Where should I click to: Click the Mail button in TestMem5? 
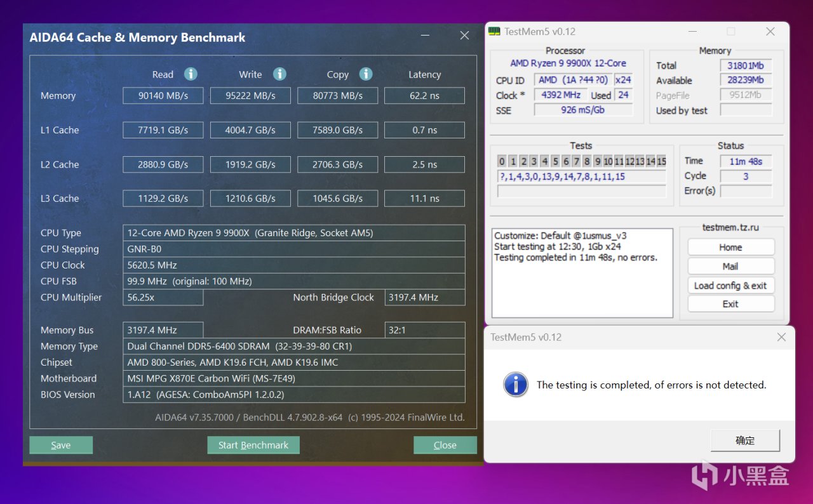730,266
